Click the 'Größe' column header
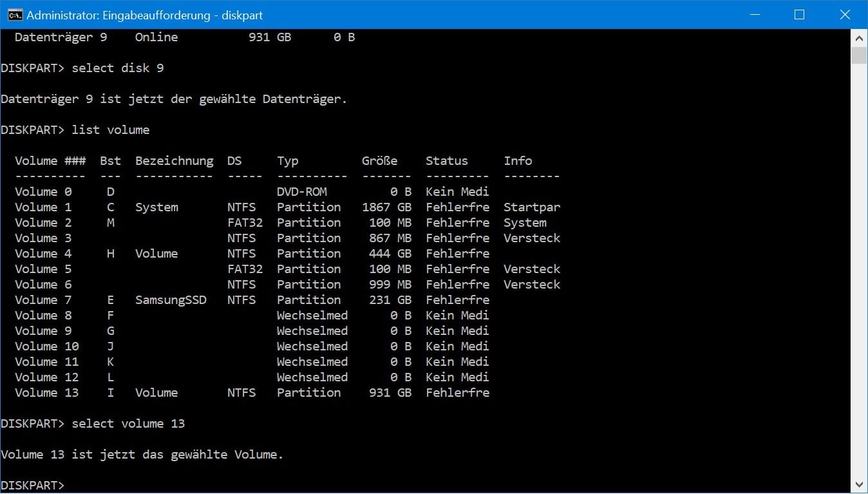The image size is (868, 494). pos(379,160)
